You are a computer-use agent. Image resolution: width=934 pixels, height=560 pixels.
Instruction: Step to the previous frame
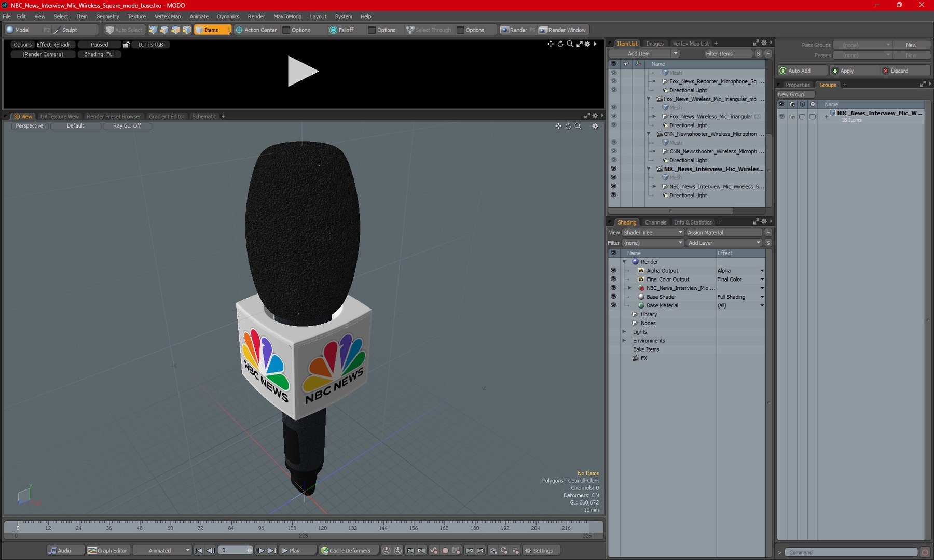210,551
